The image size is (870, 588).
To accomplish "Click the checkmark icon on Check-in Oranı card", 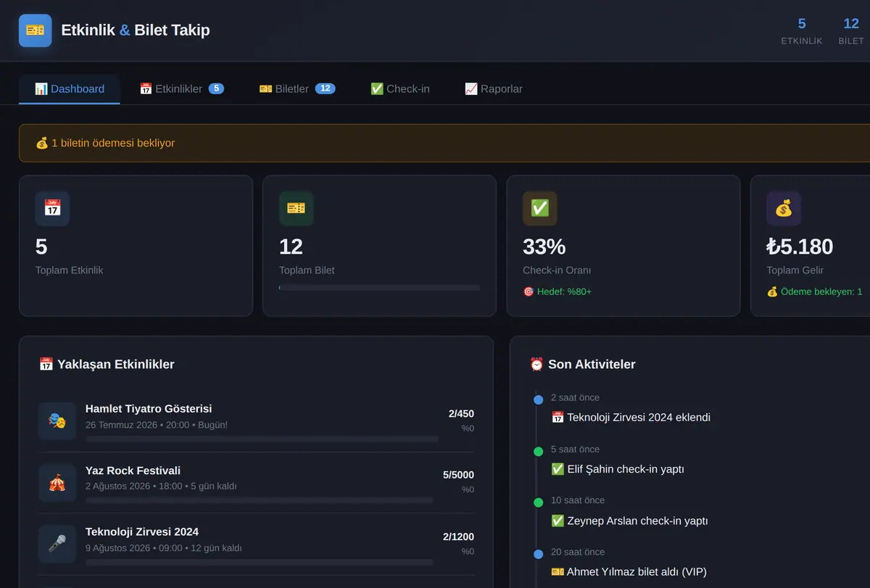I will 540,209.
